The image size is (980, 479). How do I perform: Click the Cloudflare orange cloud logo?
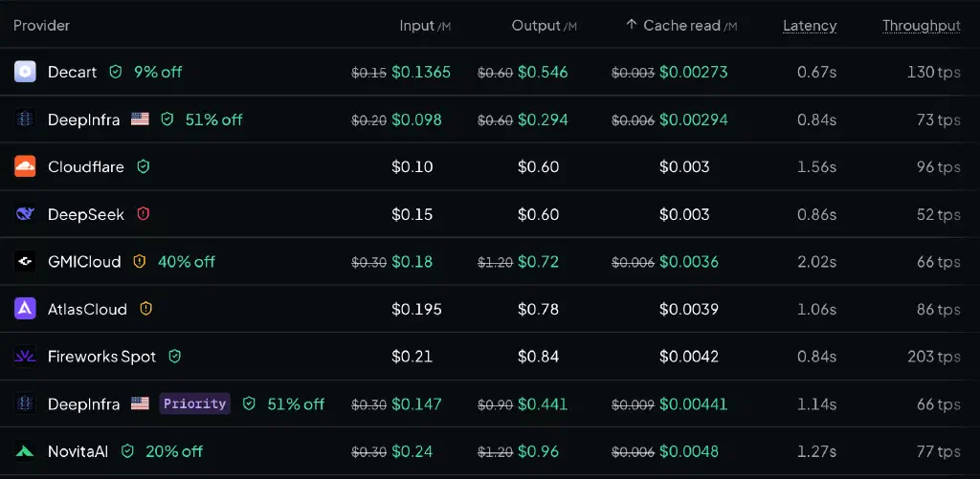(x=25, y=166)
